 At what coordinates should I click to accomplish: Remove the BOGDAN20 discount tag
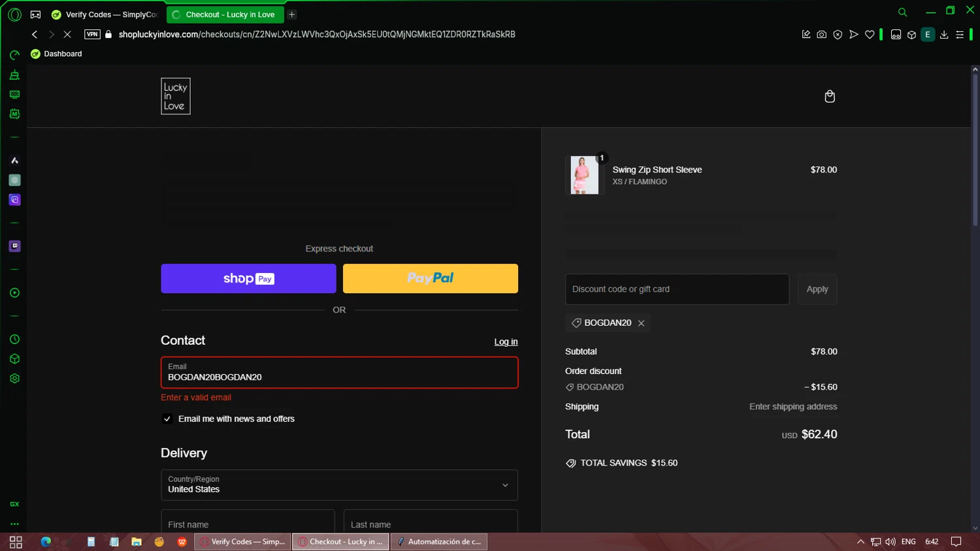[641, 323]
